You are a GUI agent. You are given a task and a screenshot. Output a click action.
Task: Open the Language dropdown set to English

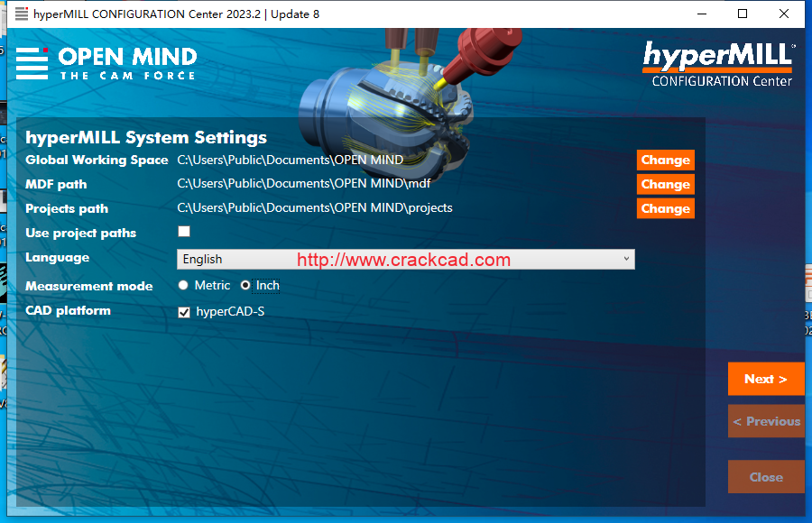(405, 259)
